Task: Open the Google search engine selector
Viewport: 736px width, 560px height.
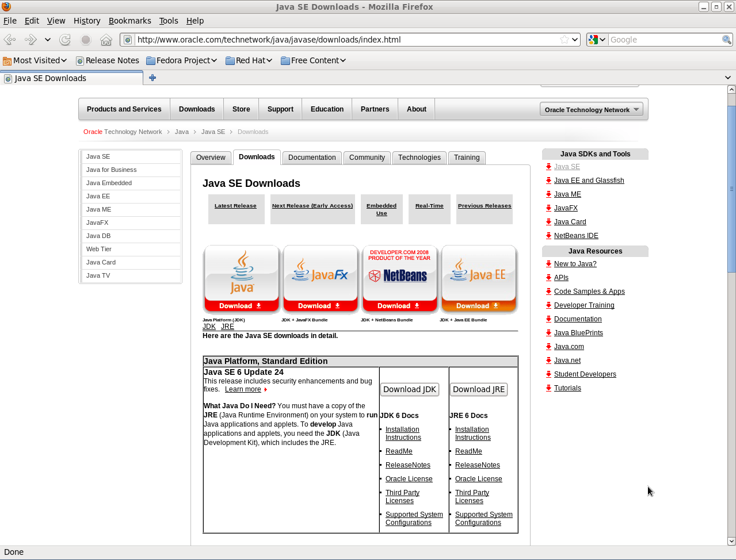Action: pos(597,40)
